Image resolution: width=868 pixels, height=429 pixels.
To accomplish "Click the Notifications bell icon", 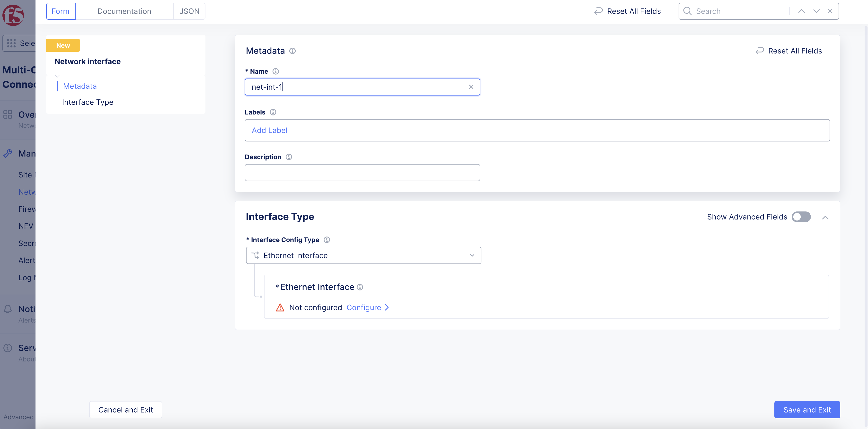I will click(x=8, y=309).
